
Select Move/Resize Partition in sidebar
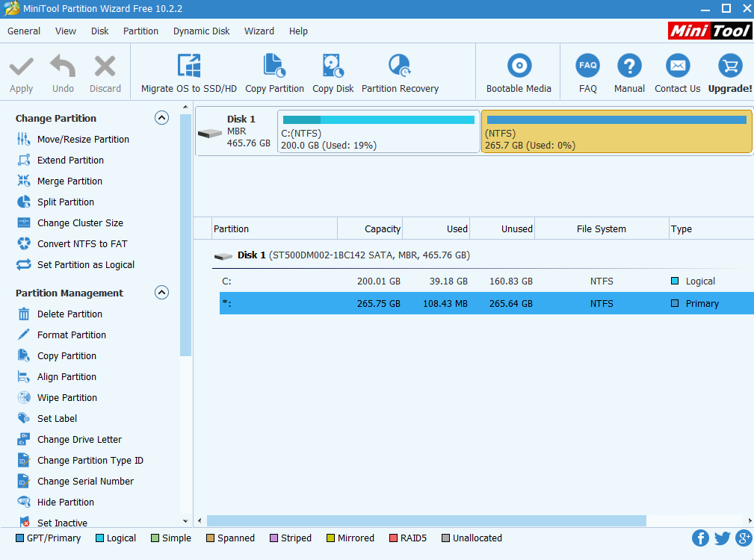point(73,140)
